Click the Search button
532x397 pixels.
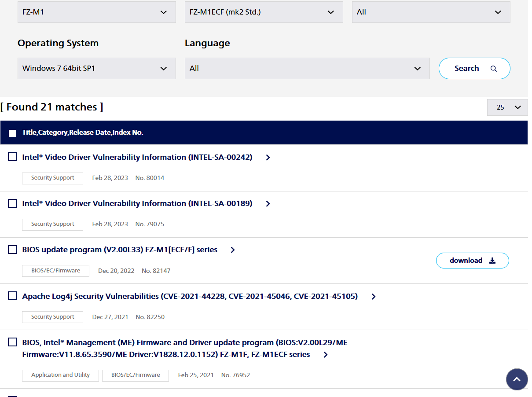(x=474, y=68)
